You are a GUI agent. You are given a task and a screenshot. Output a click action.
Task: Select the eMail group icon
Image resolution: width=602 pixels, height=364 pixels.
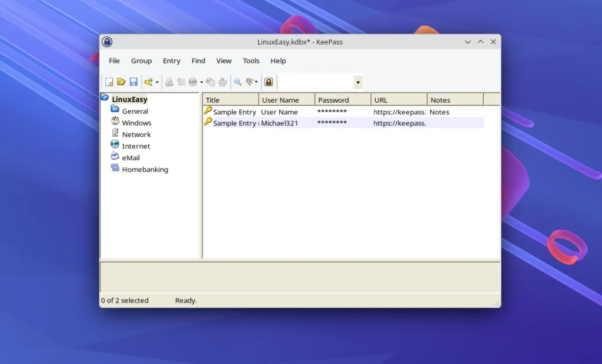[x=115, y=157]
